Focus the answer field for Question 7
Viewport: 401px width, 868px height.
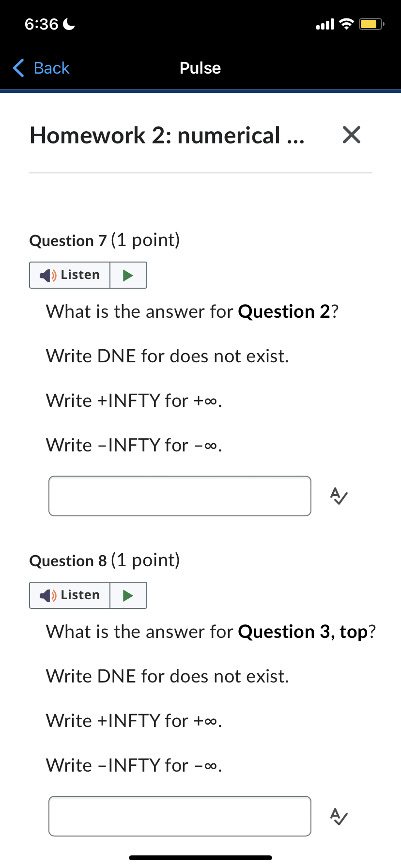[180, 496]
